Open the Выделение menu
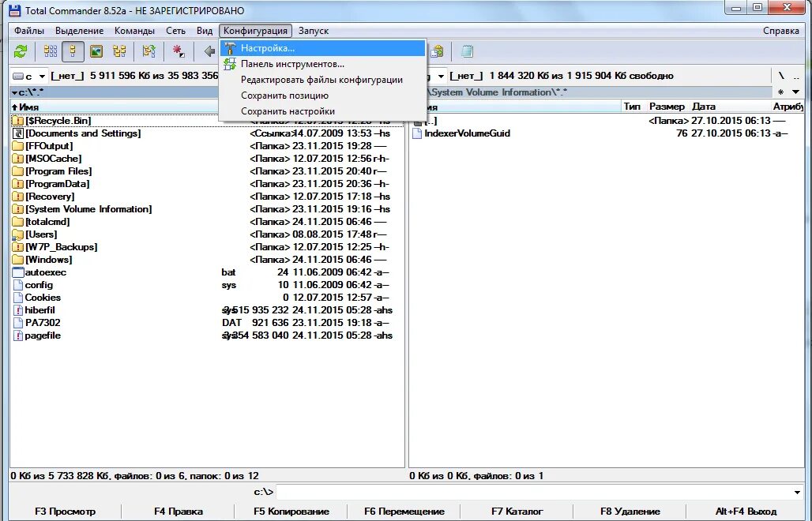812x521 pixels. 79,31
